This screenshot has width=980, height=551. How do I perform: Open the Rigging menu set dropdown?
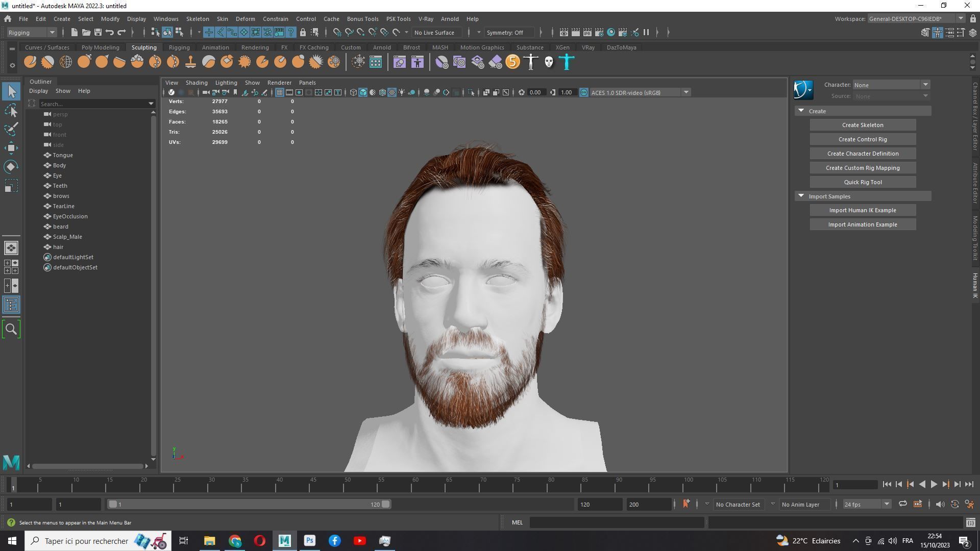(x=32, y=32)
